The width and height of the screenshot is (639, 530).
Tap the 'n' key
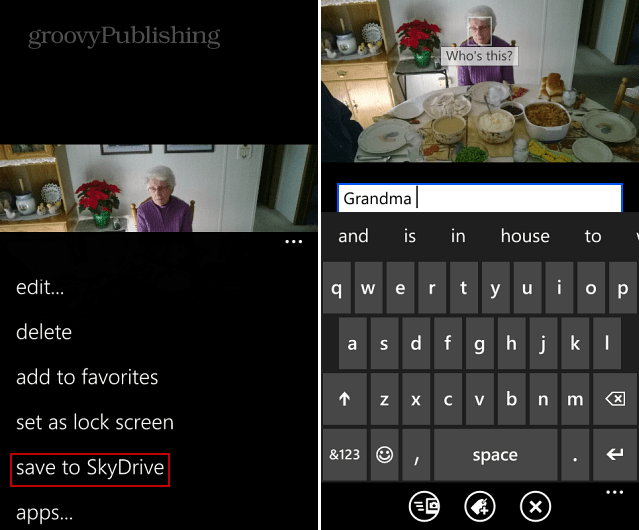tap(543, 399)
